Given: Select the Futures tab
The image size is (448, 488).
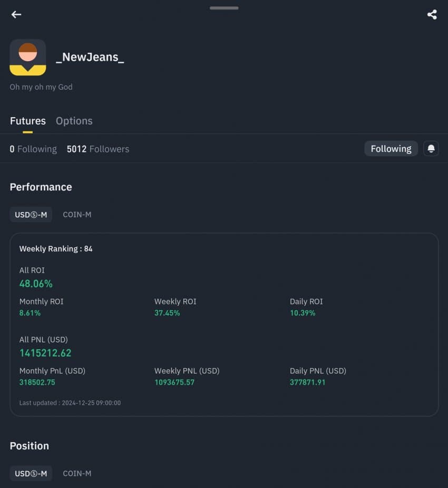Looking at the screenshot, I should [27, 121].
